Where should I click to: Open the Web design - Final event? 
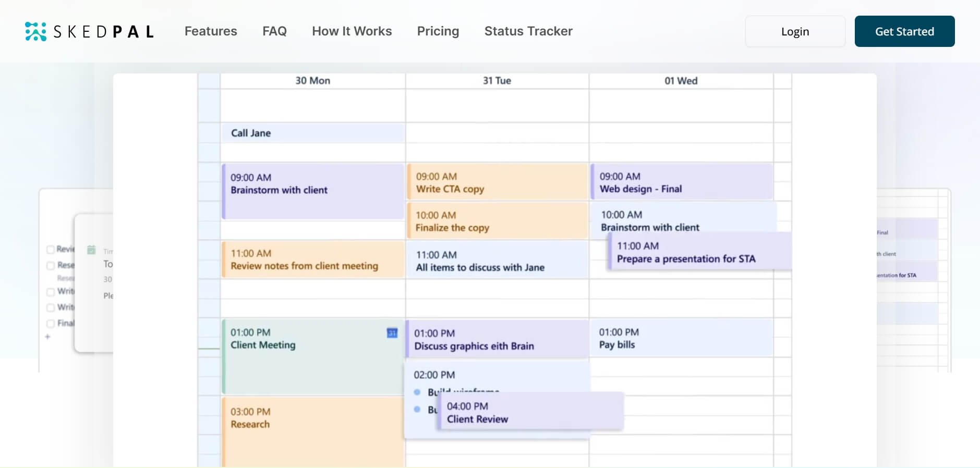click(x=681, y=182)
